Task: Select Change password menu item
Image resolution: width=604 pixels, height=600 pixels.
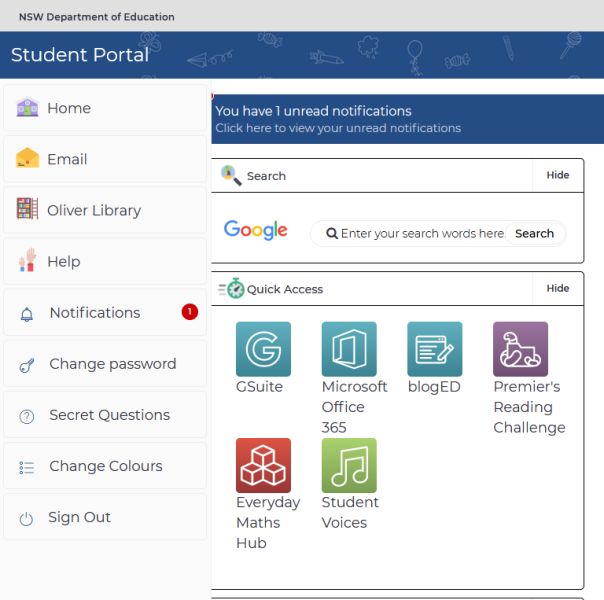Action: coord(105,364)
